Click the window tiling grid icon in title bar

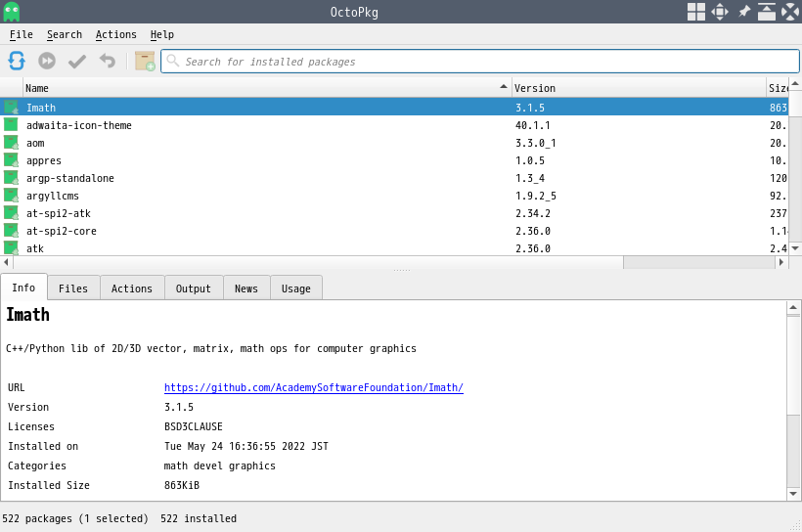[x=695, y=12]
